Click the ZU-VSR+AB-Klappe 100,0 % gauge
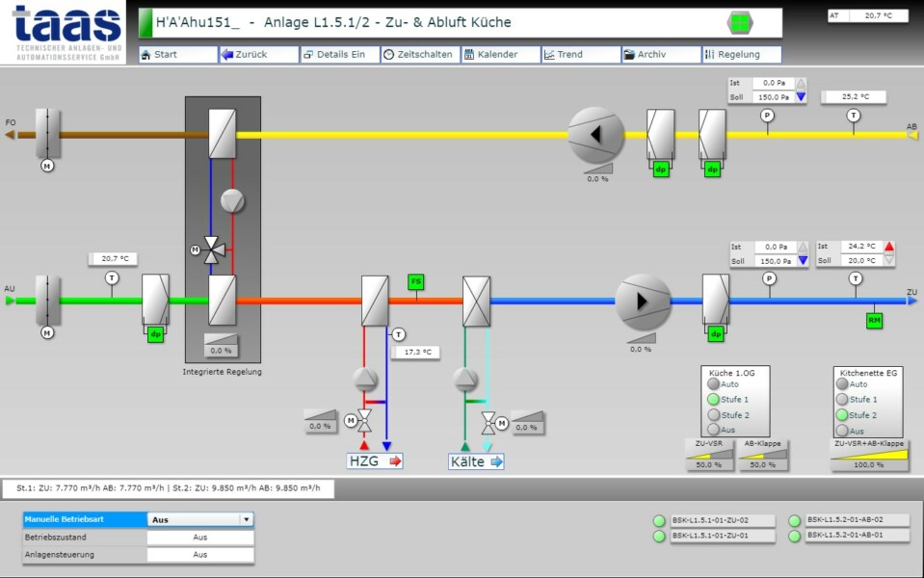Viewport: 924px width, 578px height. tap(869, 455)
